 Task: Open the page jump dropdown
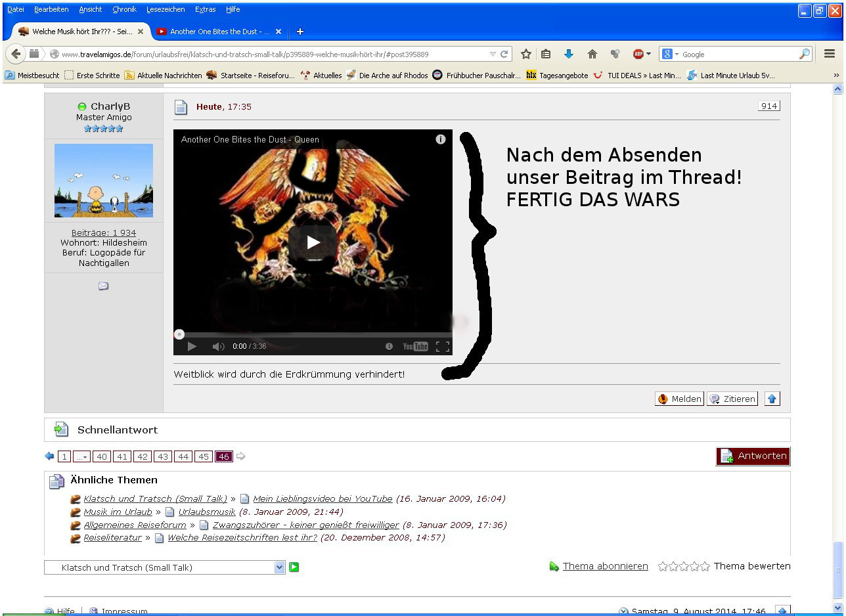[81, 456]
